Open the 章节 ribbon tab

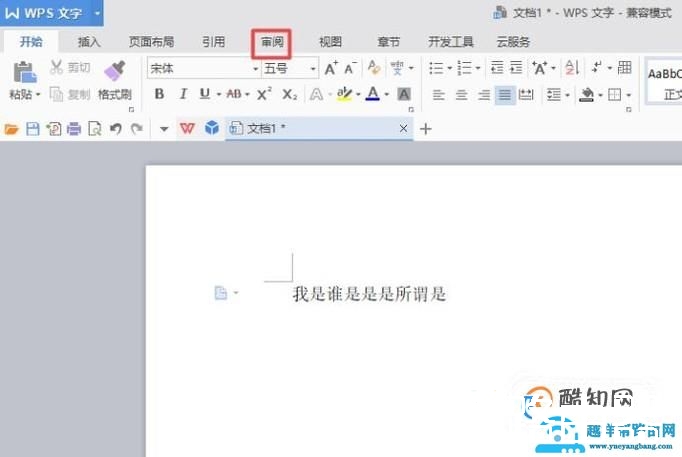[388, 42]
